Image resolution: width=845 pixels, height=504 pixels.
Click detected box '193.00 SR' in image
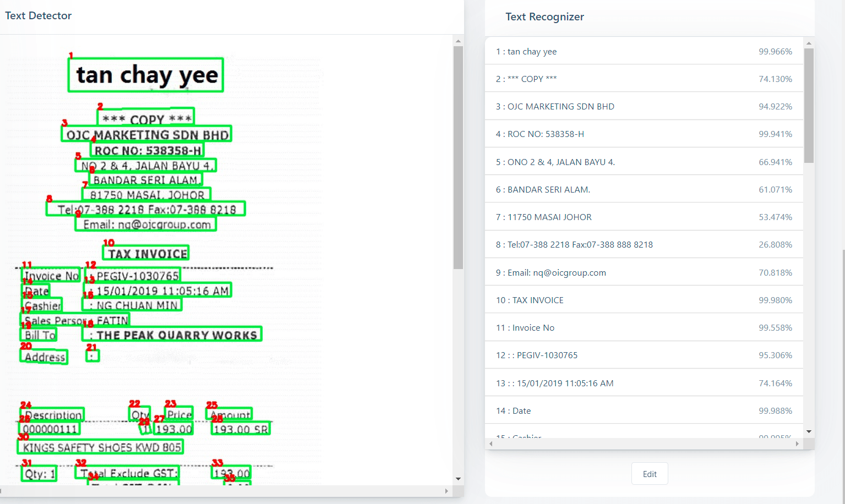(x=241, y=428)
